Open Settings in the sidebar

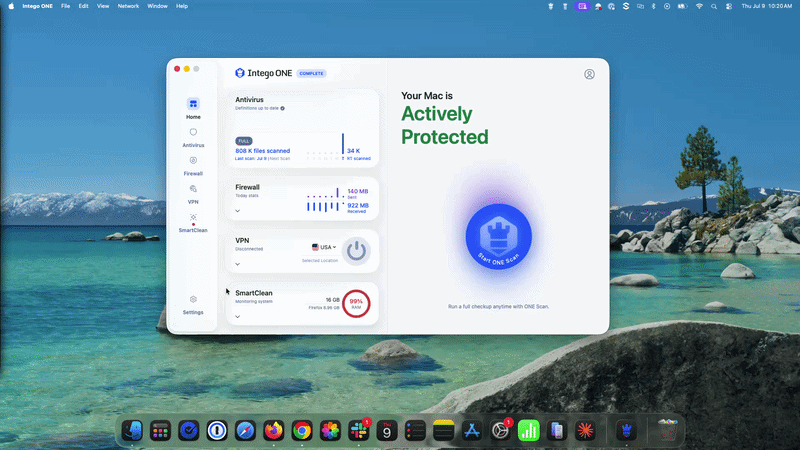click(x=193, y=305)
